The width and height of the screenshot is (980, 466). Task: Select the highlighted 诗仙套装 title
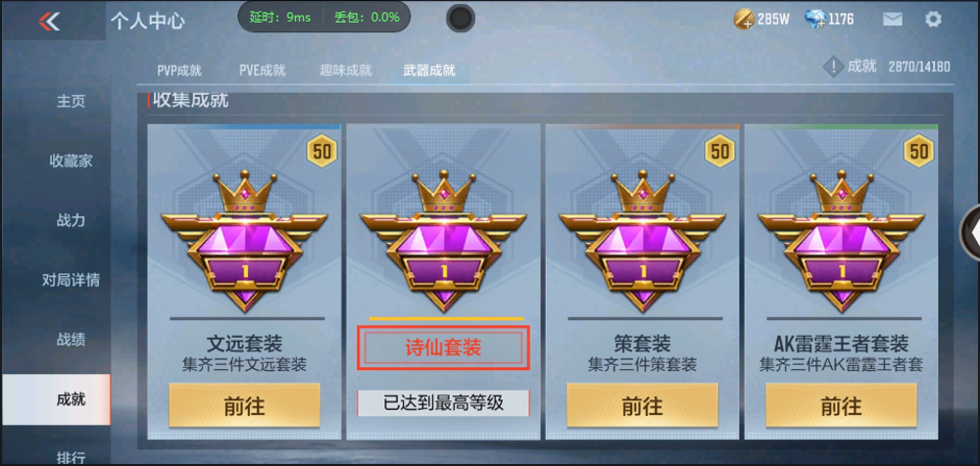pos(444,348)
